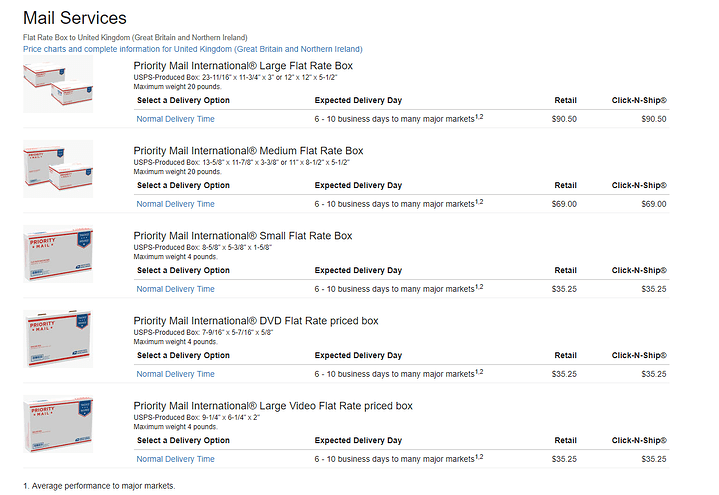Select Normal Delivery Time for Medium Flat Rate Box
The width and height of the screenshot is (719, 495).
[175, 204]
